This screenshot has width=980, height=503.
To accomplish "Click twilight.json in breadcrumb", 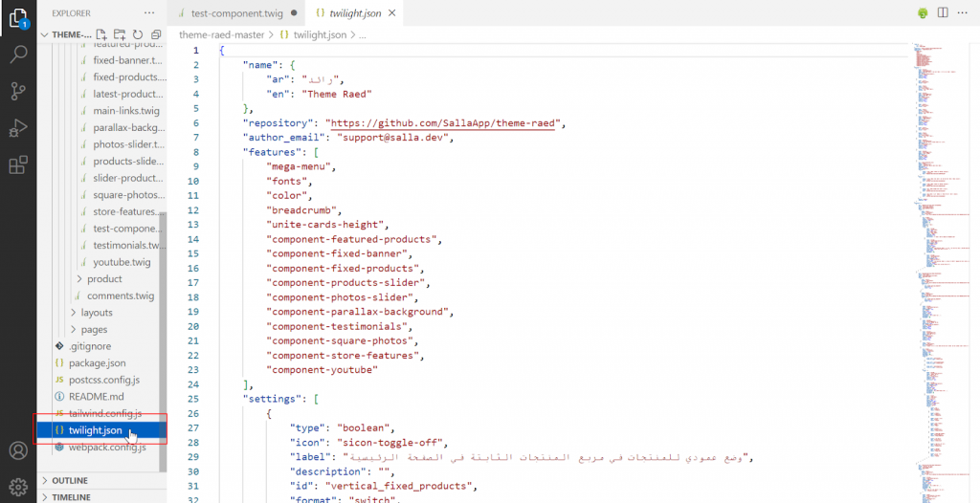I will [320, 35].
